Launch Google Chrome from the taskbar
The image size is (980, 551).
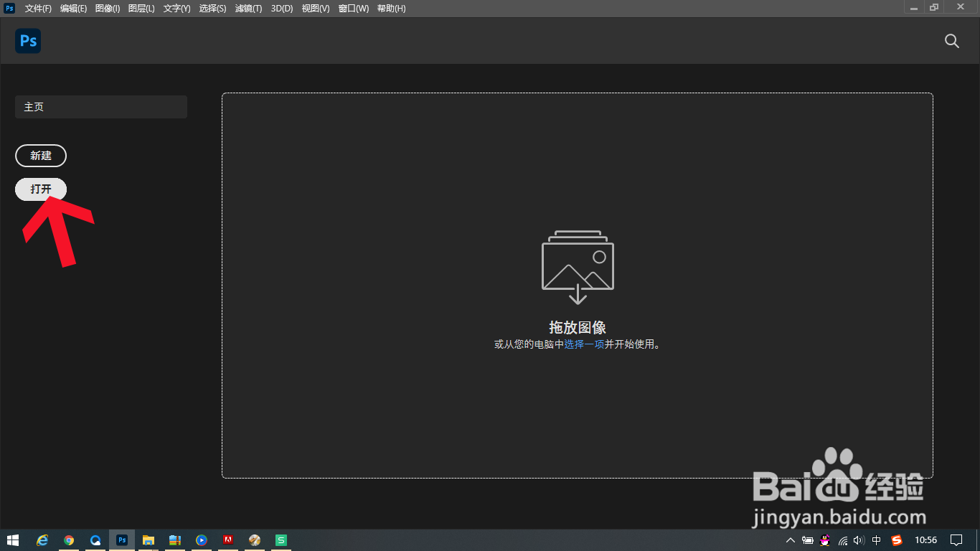pyautogui.click(x=69, y=540)
